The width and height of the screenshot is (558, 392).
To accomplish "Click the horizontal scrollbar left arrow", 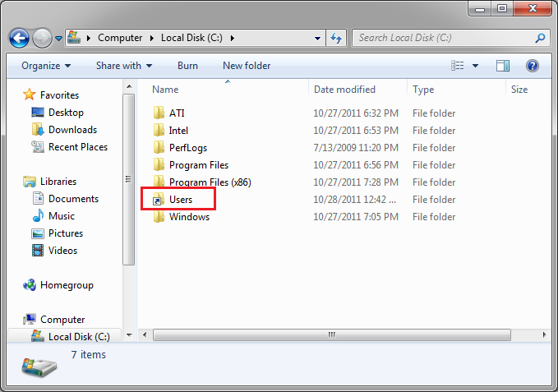I will 145,334.
